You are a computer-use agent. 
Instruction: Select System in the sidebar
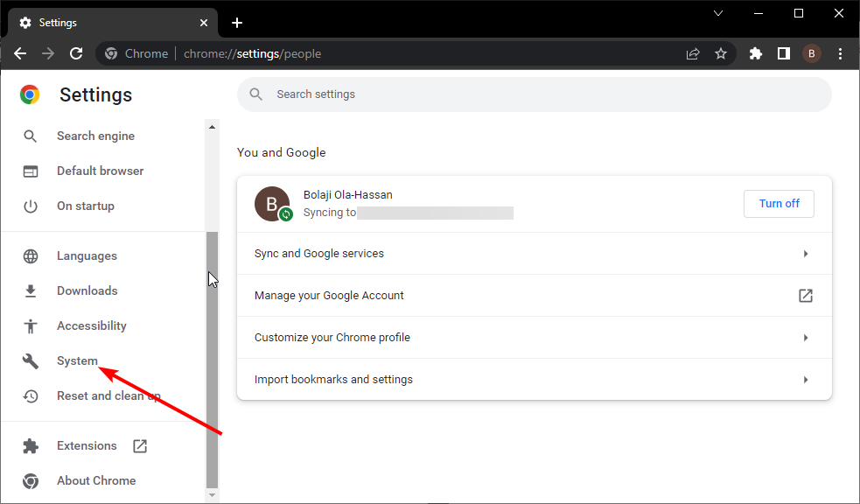point(77,360)
